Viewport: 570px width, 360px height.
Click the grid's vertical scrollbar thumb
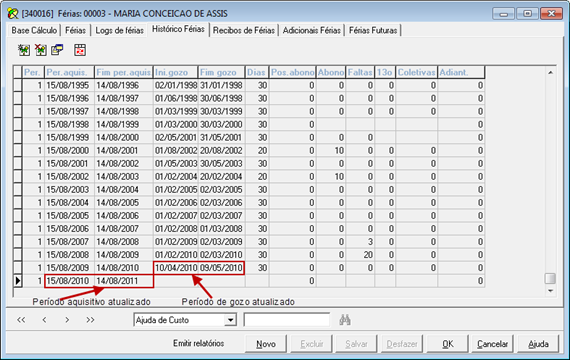coord(550,279)
